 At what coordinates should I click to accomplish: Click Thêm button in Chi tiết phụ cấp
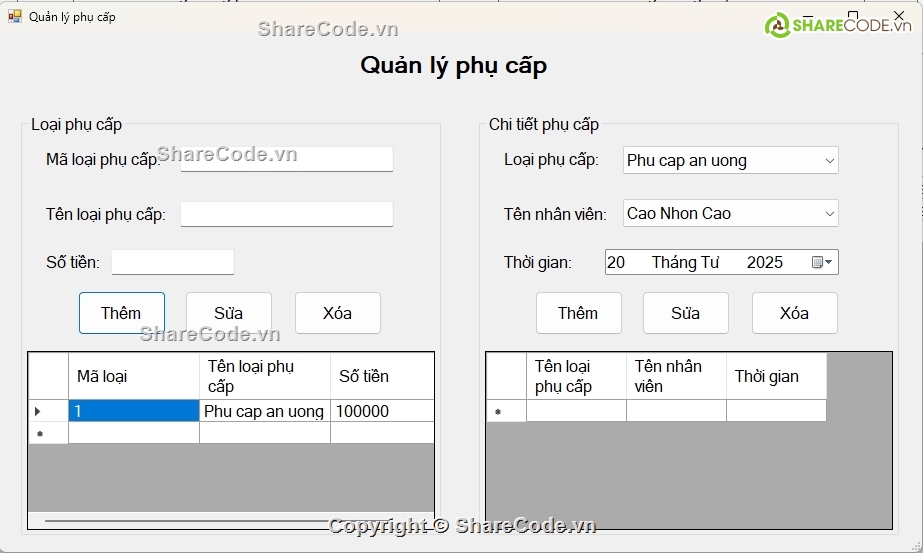tap(579, 313)
